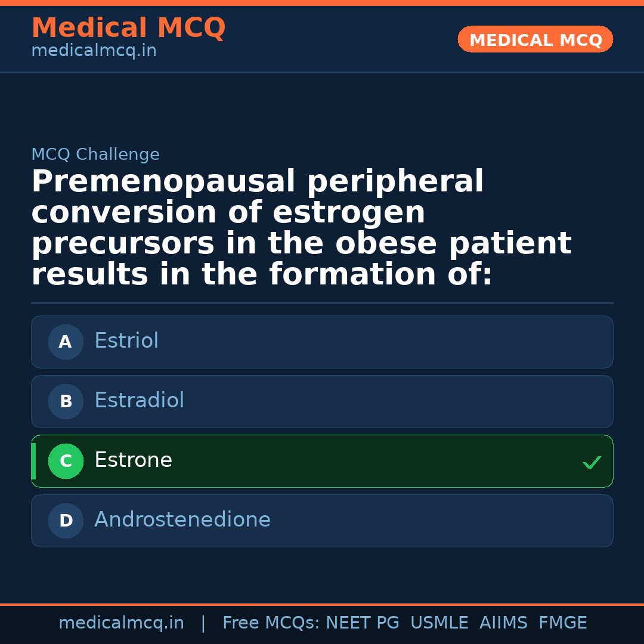Click the orange MEDICAL MCQ badge
Screen dimensions: 644x644
(535, 40)
